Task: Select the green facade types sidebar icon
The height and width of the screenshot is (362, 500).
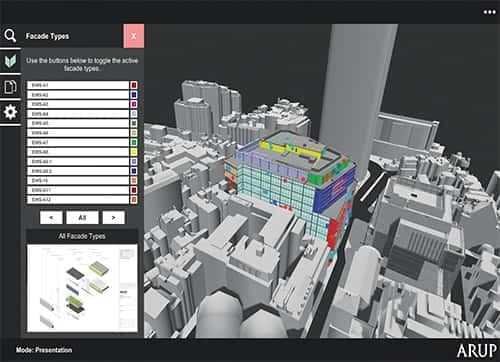Action: click(x=10, y=61)
